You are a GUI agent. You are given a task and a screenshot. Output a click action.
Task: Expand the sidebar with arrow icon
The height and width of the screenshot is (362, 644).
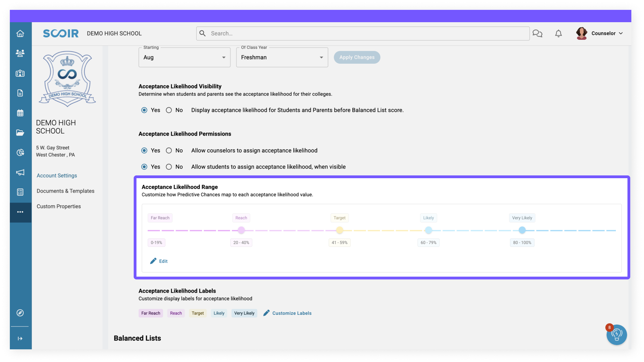20,338
